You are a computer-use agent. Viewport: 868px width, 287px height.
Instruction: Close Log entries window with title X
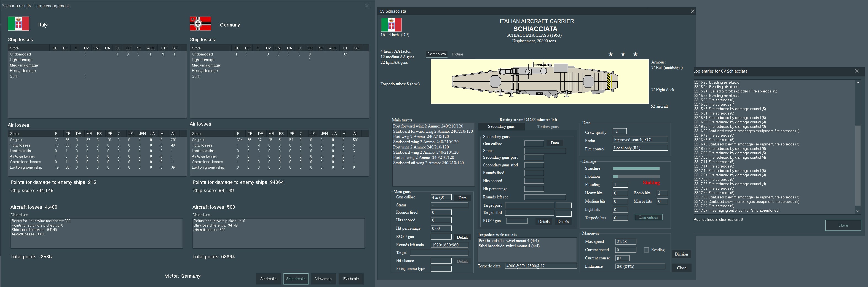tap(856, 71)
